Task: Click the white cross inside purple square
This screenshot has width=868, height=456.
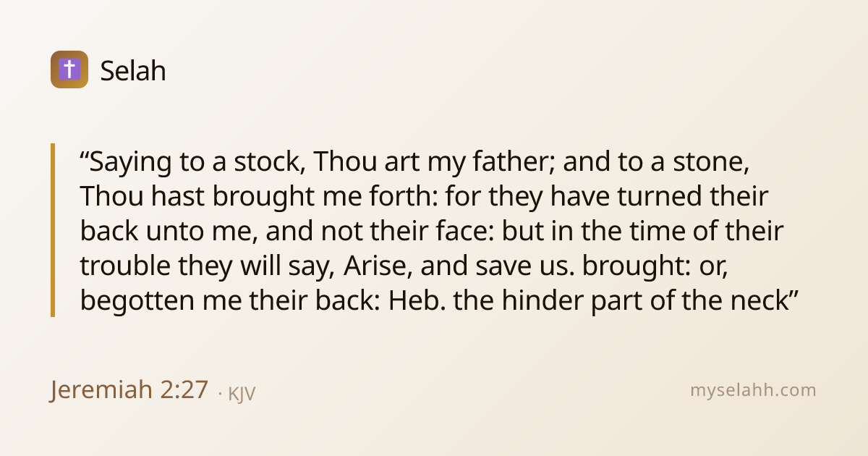Action: click(69, 69)
